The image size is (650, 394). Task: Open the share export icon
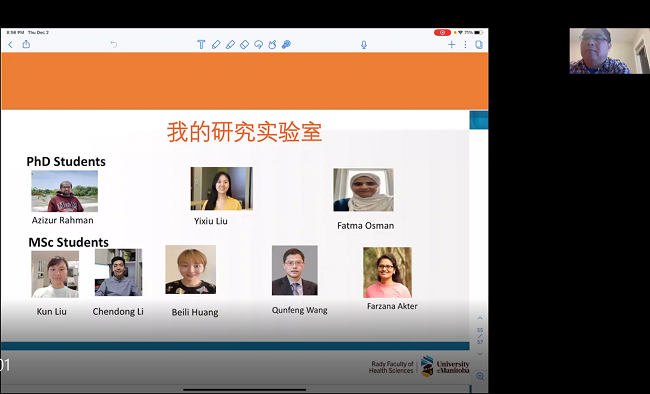pos(26,44)
